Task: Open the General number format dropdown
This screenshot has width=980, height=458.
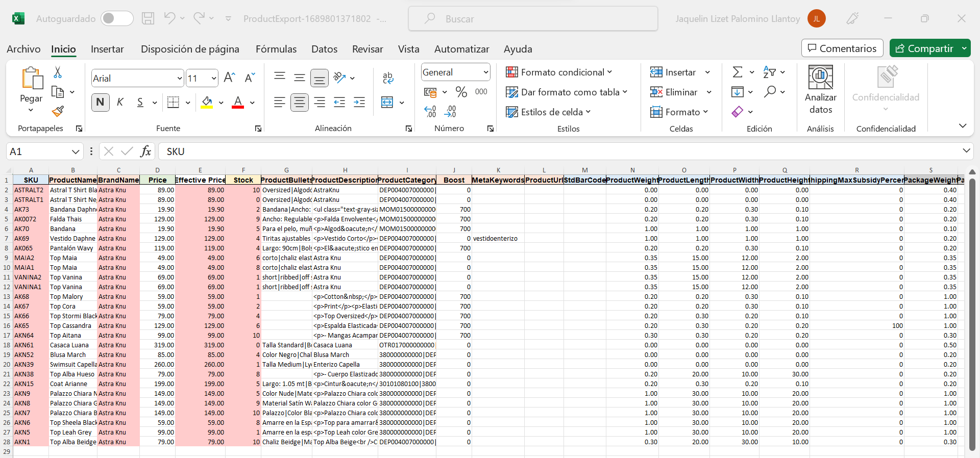Action: point(485,72)
